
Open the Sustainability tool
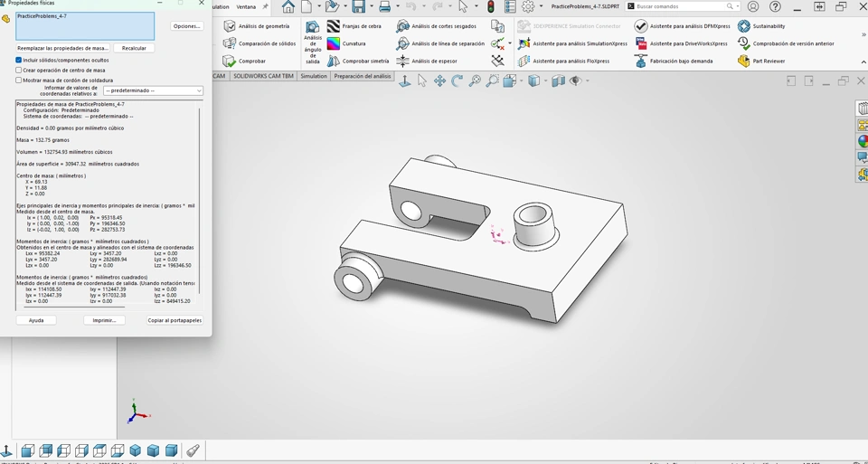[x=744, y=26]
